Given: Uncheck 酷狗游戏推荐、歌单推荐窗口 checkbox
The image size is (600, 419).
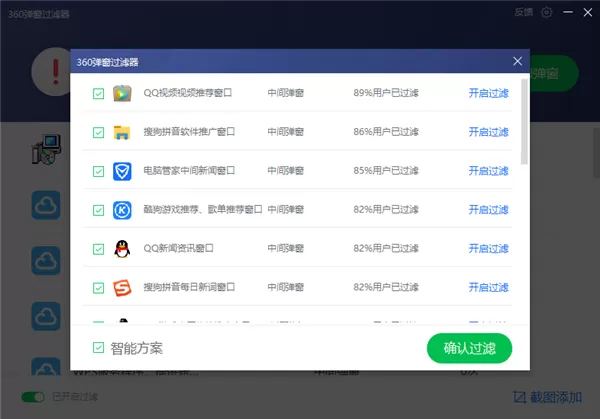Looking at the screenshot, I should coord(98,210).
